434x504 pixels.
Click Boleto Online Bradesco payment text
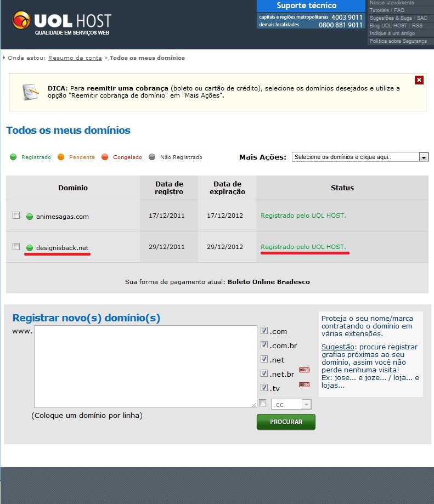[269, 282]
